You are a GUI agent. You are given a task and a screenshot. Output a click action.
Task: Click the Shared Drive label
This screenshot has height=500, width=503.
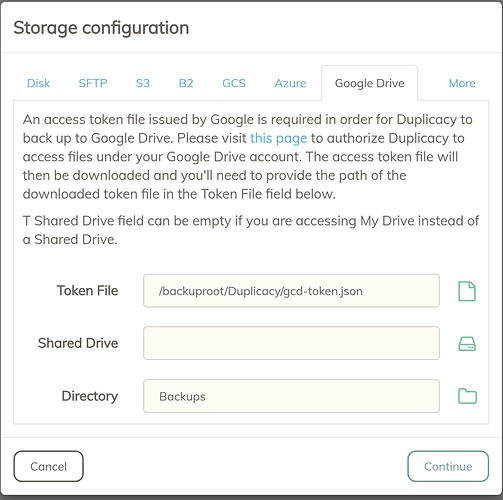(x=78, y=343)
